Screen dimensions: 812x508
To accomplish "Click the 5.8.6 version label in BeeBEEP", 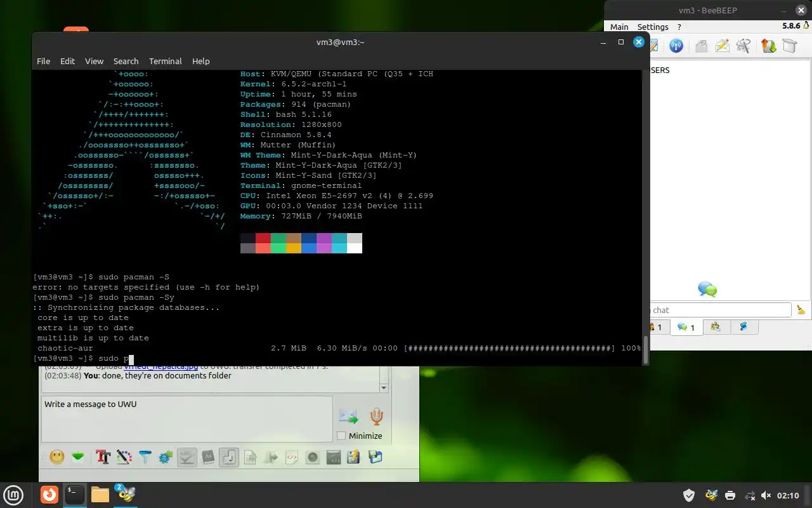I will 791,26.
